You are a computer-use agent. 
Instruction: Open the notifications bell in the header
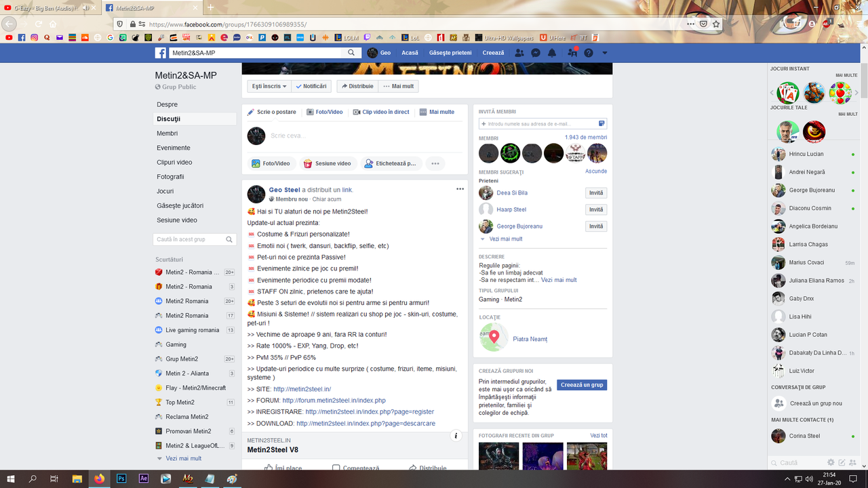552,53
